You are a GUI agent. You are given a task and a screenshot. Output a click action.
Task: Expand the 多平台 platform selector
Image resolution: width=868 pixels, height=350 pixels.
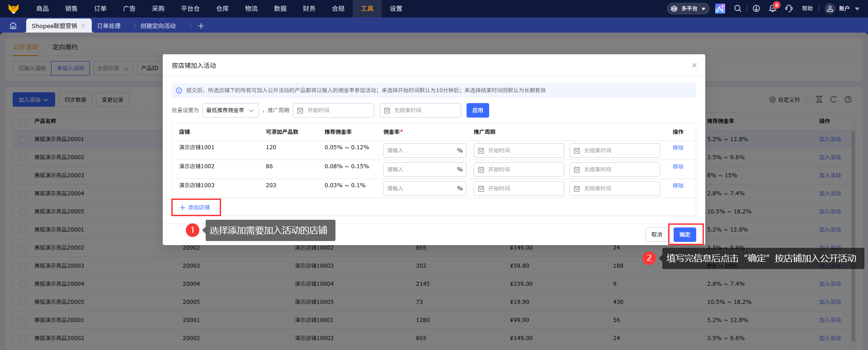[688, 9]
